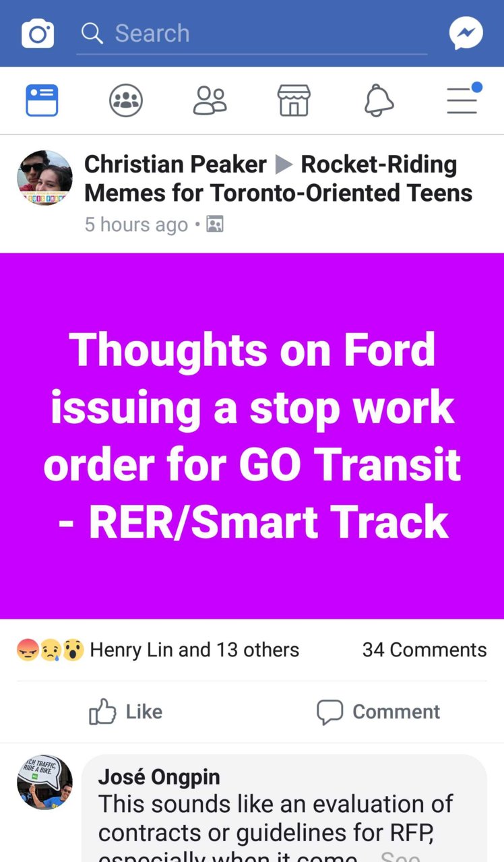Click in the Search field
The image size is (504, 862).
pyautogui.click(x=251, y=34)
